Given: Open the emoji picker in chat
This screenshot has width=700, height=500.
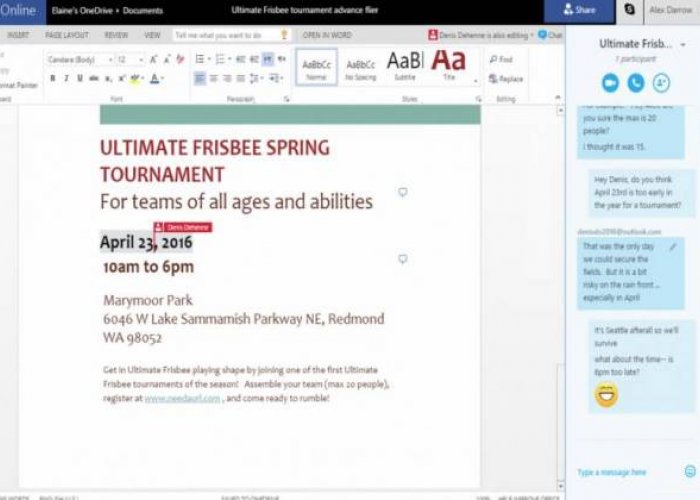Looking at the screenshot, I should [689, 471].
